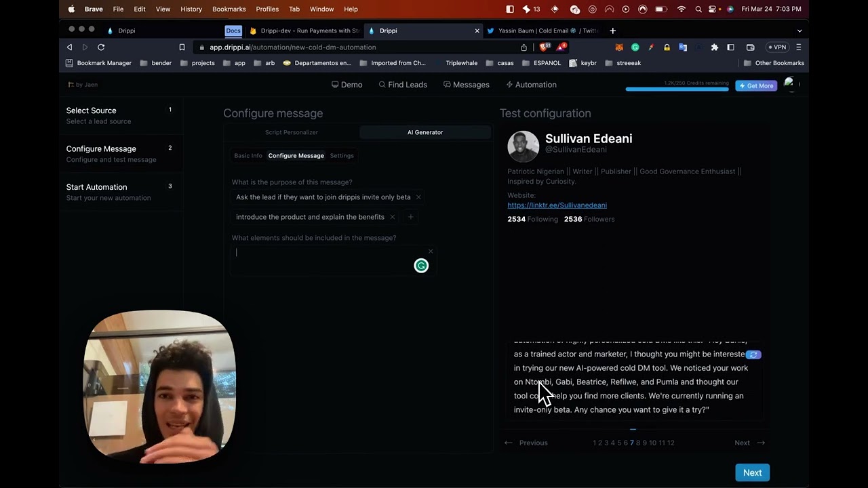Image resolution: width=868 pixels, height=488 pixels.
Task: Open Find Leads page
Action: [x=403, y=85]
